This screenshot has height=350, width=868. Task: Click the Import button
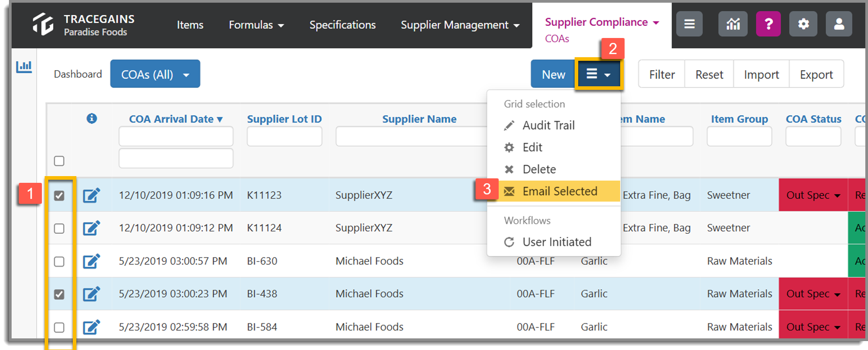[761, 74]
